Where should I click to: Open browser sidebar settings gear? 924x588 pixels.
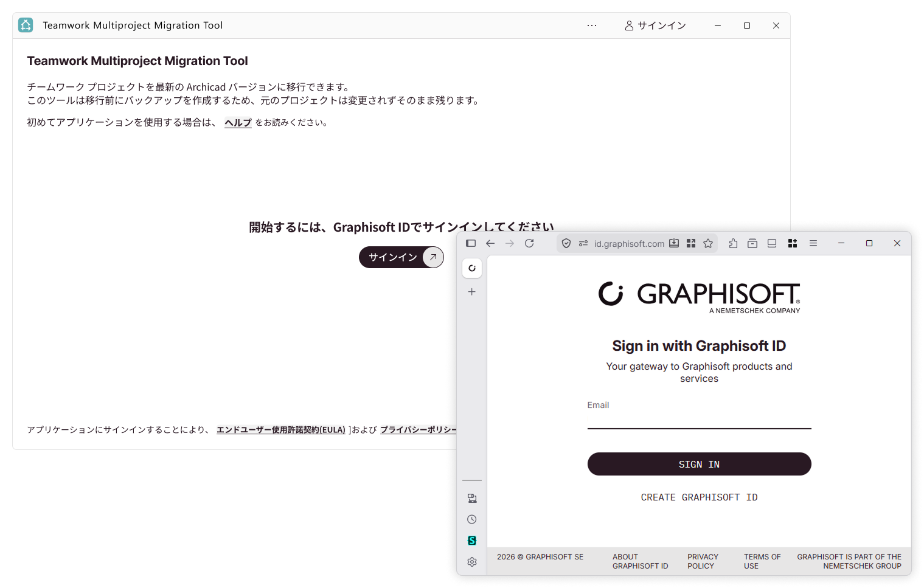[x=472, y=562]
